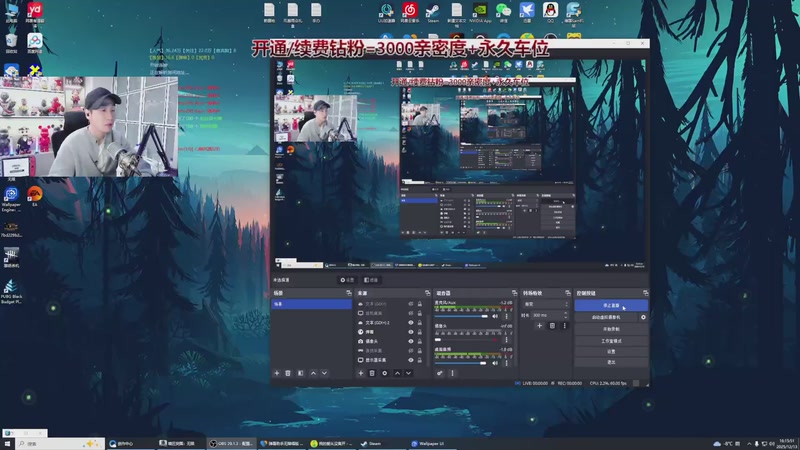
Task: Open Wallpaper Engine desktop icon
Action: pyautogui.click(x=11, y=199)
